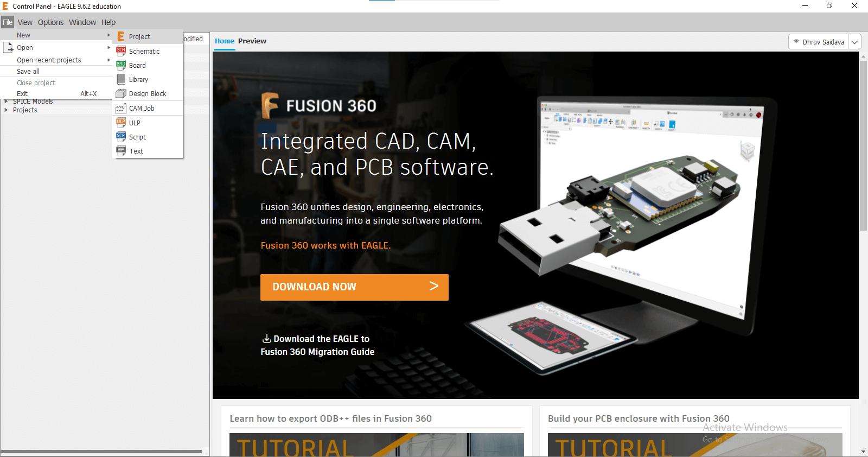Click the DOWNLOAD NOW button
Viewport: 868px width, 457px height.
click(x=354, y=287)
